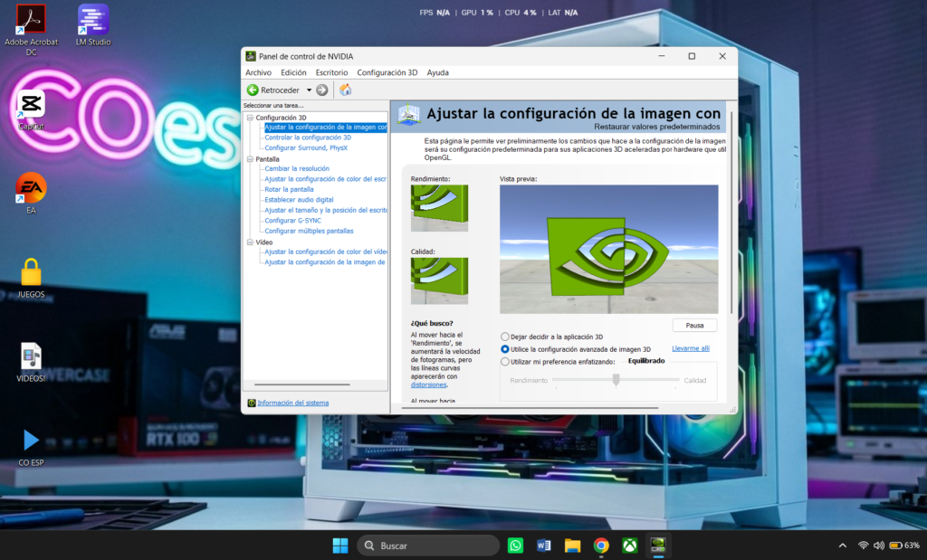The width and height of the screenshot is (927, 560).
Task: Open the JUEGOS locked folder icon
Action: (31, 279)
